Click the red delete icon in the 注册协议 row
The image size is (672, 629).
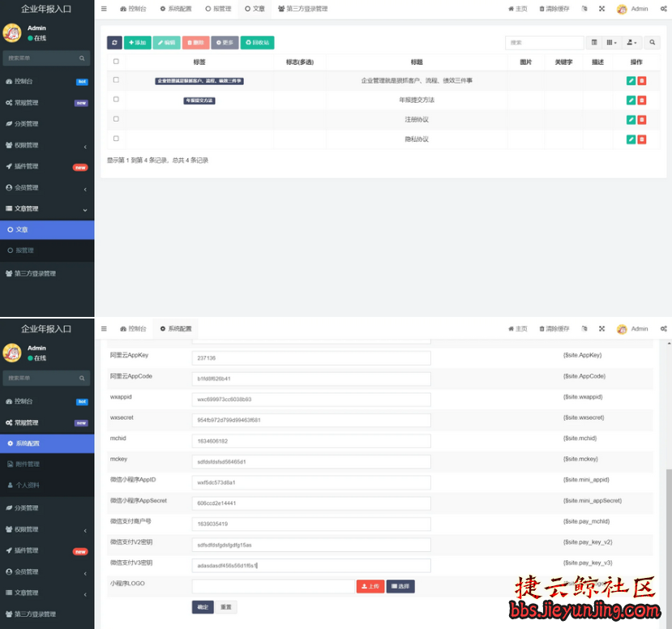tap(641, 119)
